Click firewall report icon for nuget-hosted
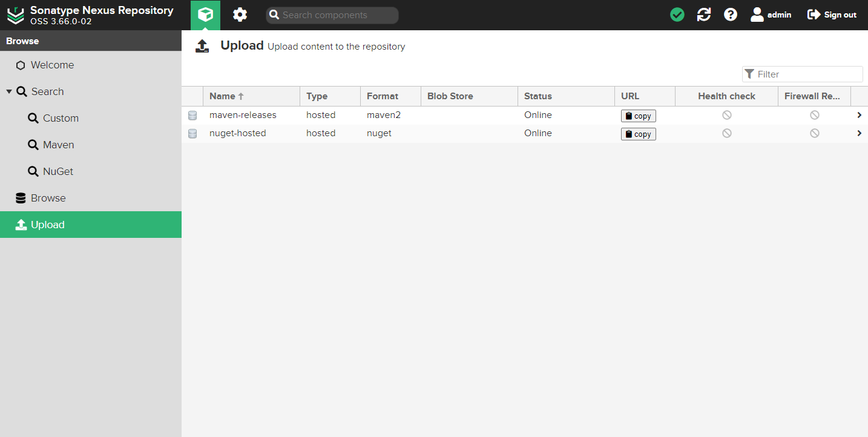The height and width of the screenshot is (437, 868). pyautogui.click(x=815, y=133)
